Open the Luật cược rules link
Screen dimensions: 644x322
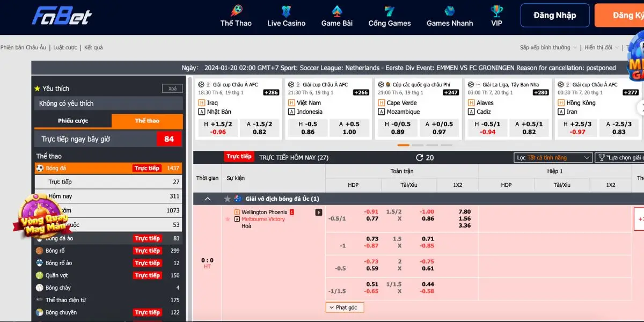(x=65, y=48)
